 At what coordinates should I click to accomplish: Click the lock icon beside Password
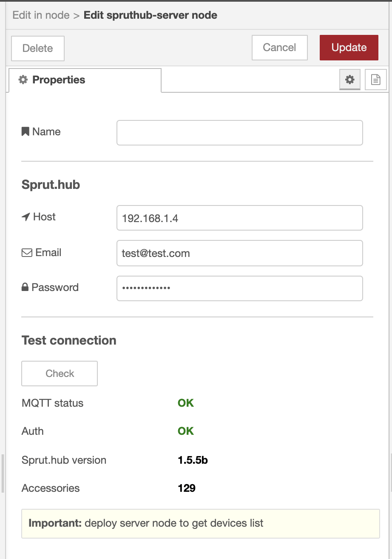[25, 288]
